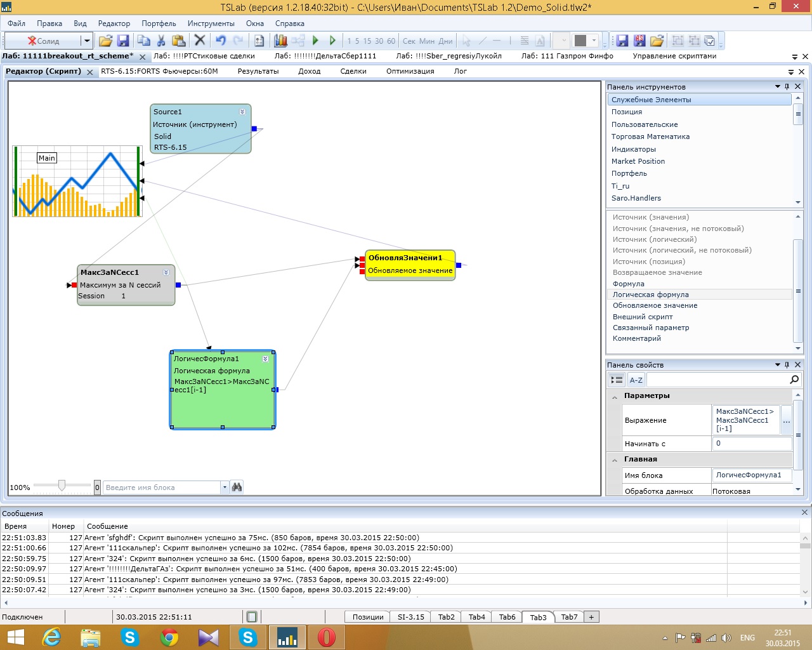Click the ellipsis button beside Выражение
The width and height of the screenshot is (812, 650).
click(786, 420)
